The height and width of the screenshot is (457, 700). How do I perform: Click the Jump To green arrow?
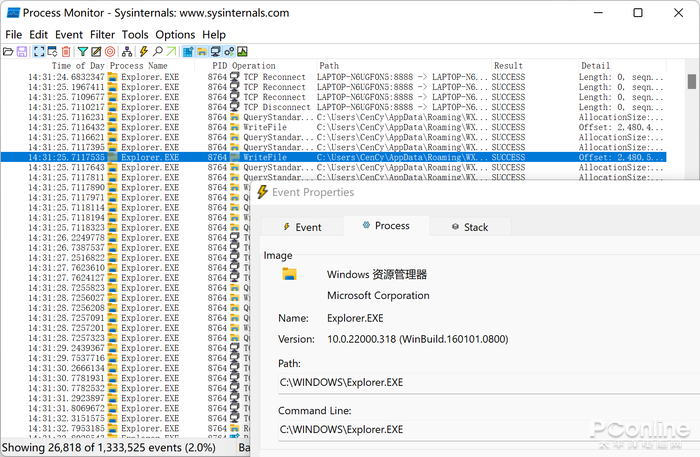tap(171, 51)
